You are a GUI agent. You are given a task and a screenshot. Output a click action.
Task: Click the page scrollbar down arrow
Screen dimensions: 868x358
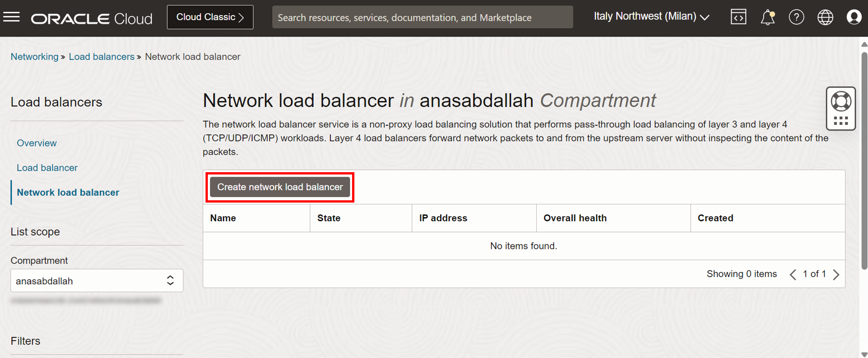(864, 354)
